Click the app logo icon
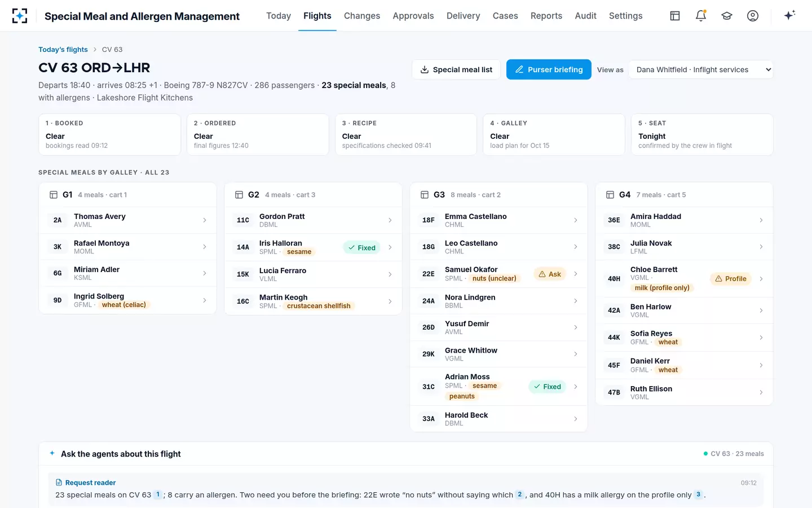The height and width of the screenshot is (508, 812). point(20,16)
